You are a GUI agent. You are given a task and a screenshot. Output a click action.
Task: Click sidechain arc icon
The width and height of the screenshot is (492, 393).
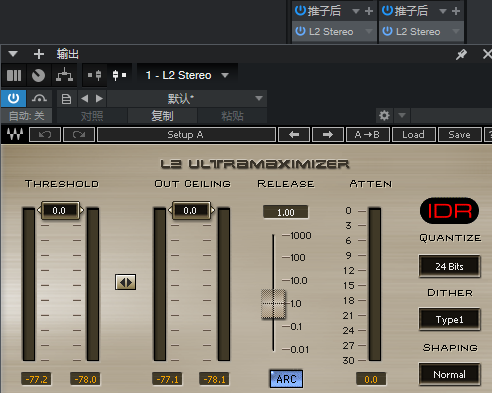(x=39, y=98)
